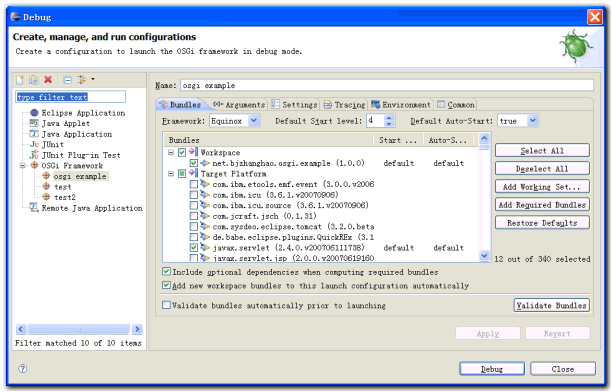Viewport: 612px width, 392px height.
Task: Uncheck the Workspace bundles checkbox
Action: [x=182, y=152]
